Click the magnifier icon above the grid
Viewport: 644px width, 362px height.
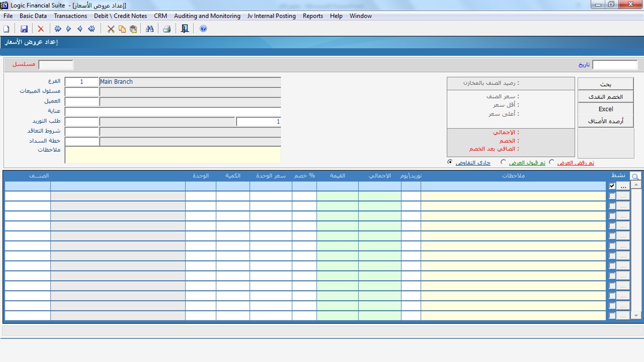[x=635, y=176]
